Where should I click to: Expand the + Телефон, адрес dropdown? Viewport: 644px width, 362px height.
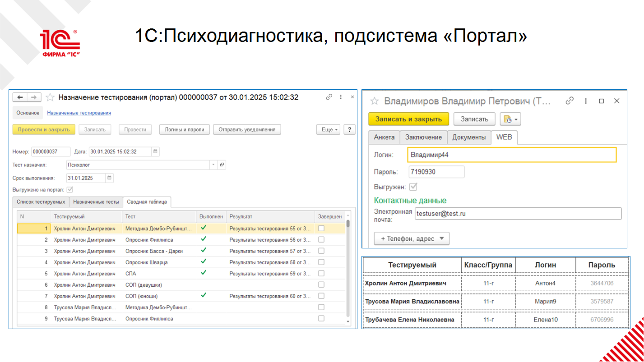pyautogui.click(x=412, y=238)
